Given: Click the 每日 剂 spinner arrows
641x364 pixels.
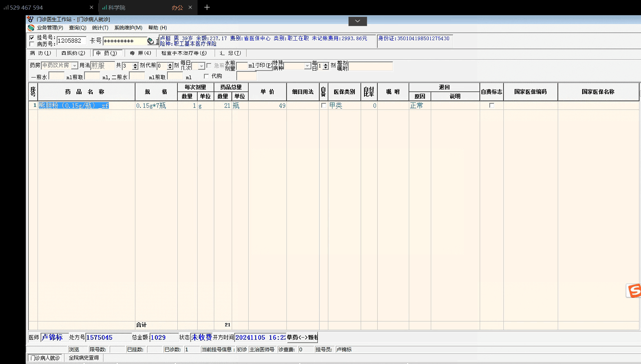Looking at the screenshot, I should [326, 66].
